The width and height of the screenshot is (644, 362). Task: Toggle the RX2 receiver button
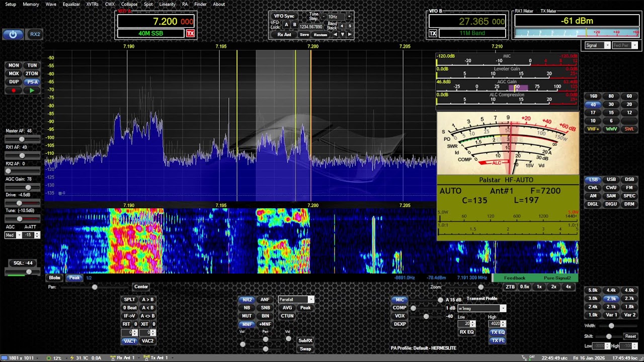(35, 34)
